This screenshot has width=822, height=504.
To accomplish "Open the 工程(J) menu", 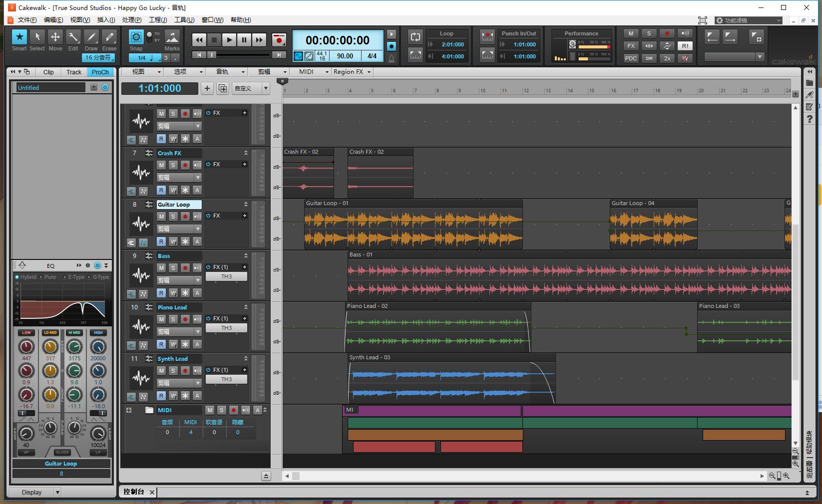I will 158,20.
